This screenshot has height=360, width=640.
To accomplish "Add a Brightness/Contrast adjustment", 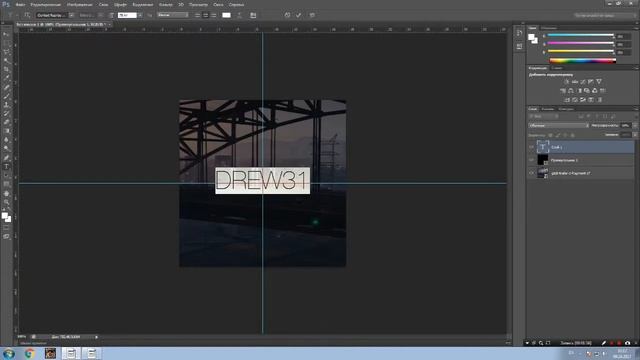I will [x=567, y=82].
